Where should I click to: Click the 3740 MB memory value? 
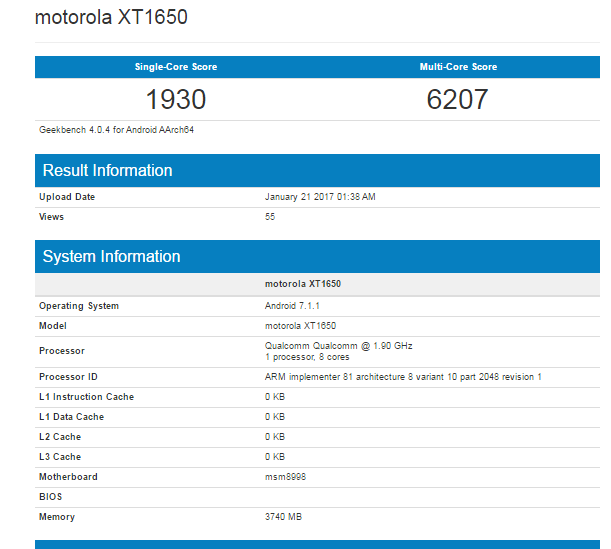(x=283, y=517)
